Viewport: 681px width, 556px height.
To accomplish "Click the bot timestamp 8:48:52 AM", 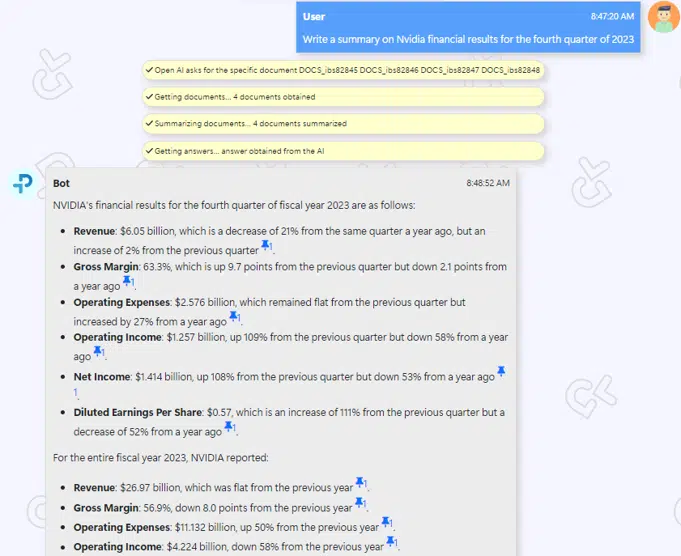I will click(488, 183).
